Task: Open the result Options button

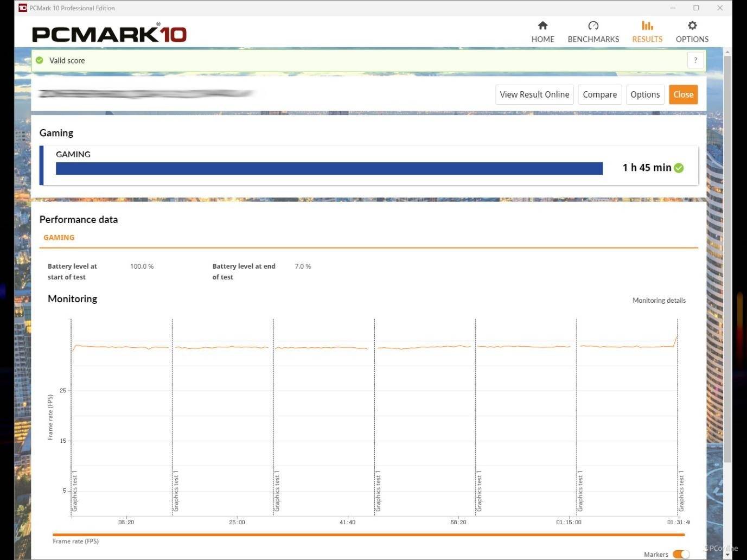Action: (x=645, y=94)
